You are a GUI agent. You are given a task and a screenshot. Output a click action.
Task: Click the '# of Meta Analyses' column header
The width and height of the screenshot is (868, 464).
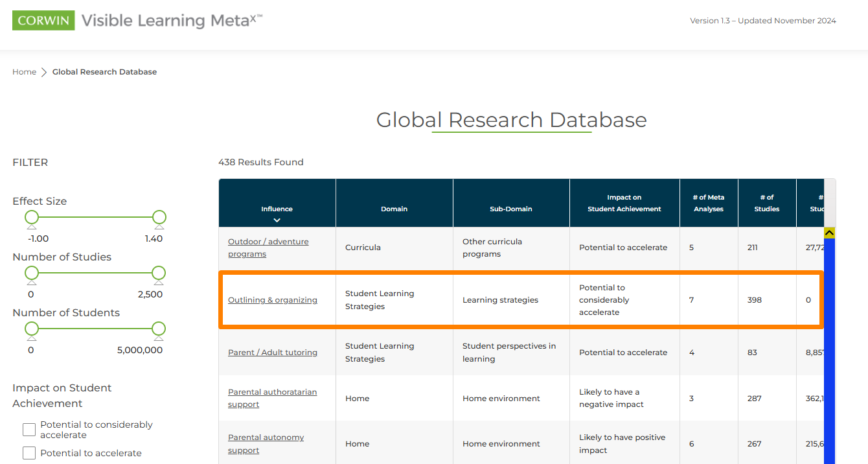pos(708,203)
